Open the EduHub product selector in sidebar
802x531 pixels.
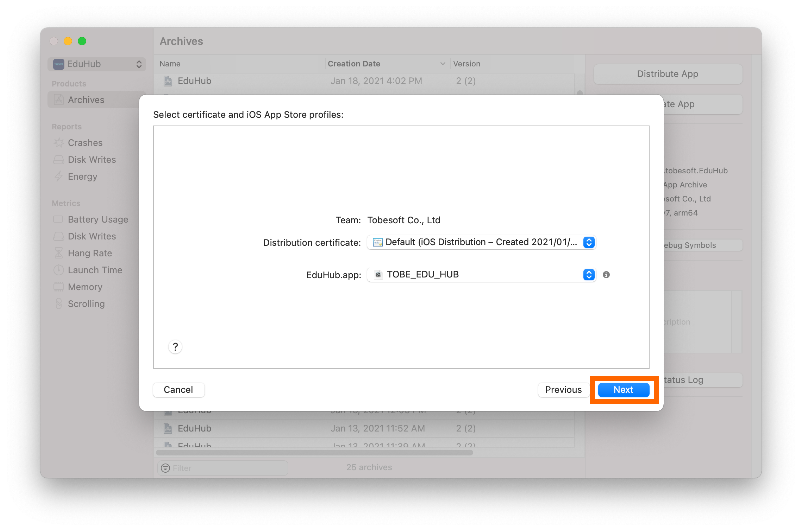[98, 64]
